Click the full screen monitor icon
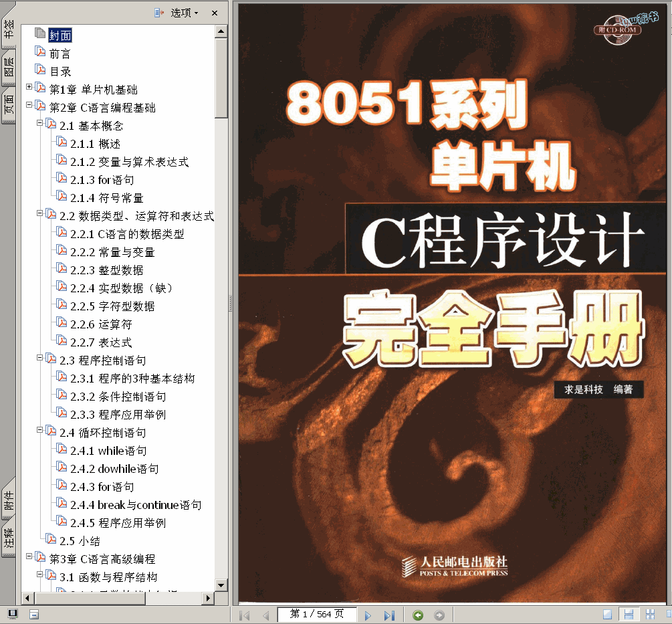The image size is (672, 624). click(12, 614)
